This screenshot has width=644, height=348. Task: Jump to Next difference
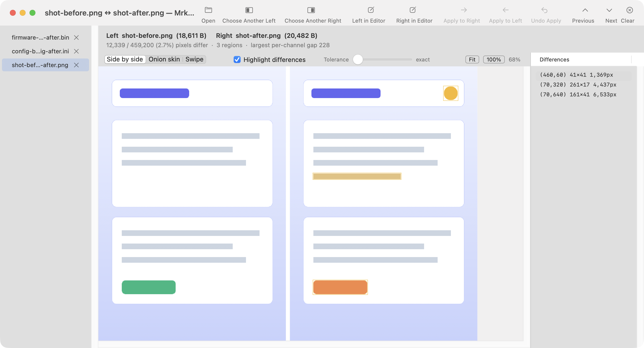click(x=609, y=10)
